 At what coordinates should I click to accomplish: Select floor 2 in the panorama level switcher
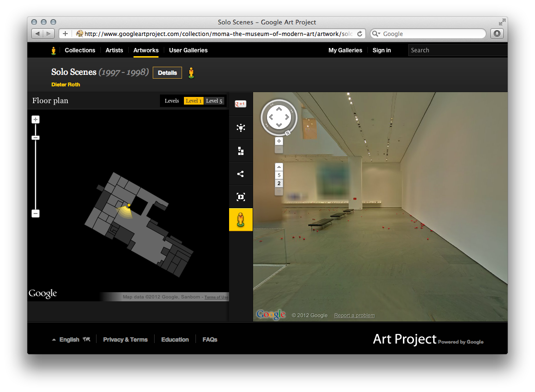[279, 183]
